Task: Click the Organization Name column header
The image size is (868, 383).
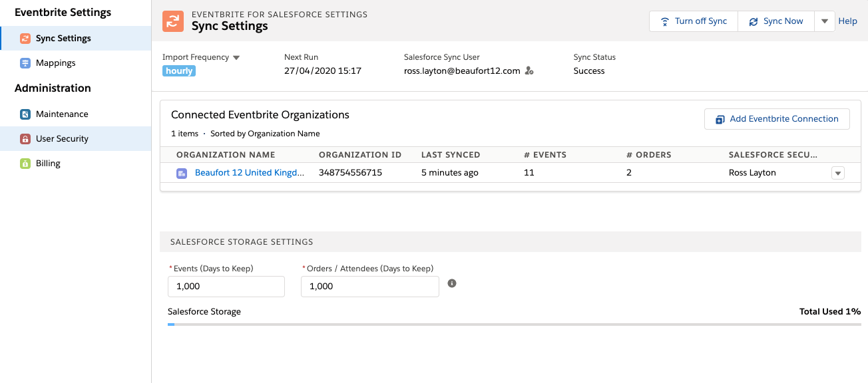Action: tap(226, 155)
